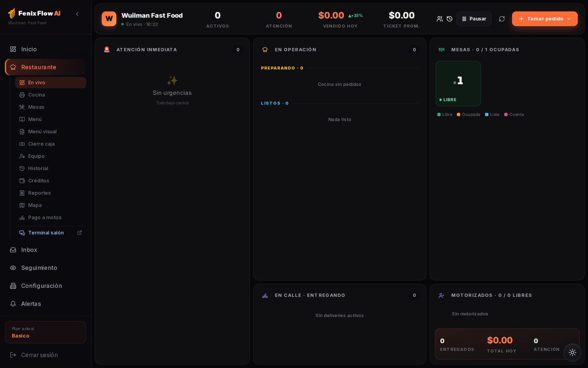This screenshot has width=588, height=368.
Task: Click the Mapa icon in sidebar
Action: pyautogui.click(x=22, y=205)
